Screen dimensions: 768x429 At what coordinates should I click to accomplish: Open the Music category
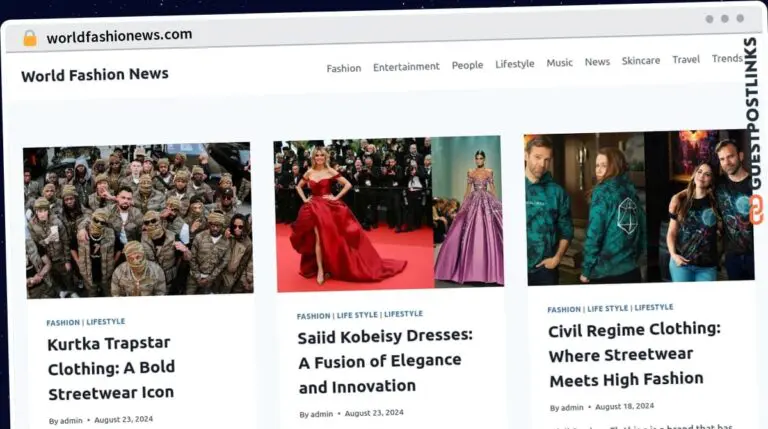tap(559, 62)
